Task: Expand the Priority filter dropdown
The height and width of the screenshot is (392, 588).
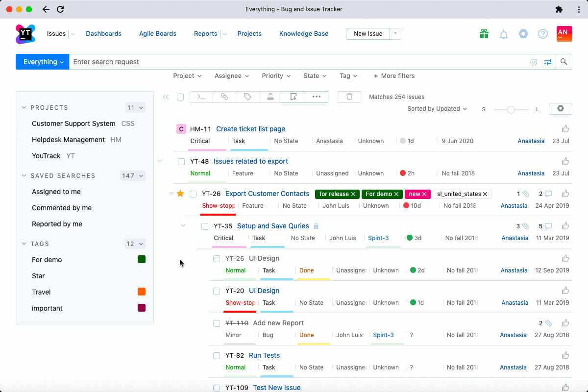Action: [276, 76]
